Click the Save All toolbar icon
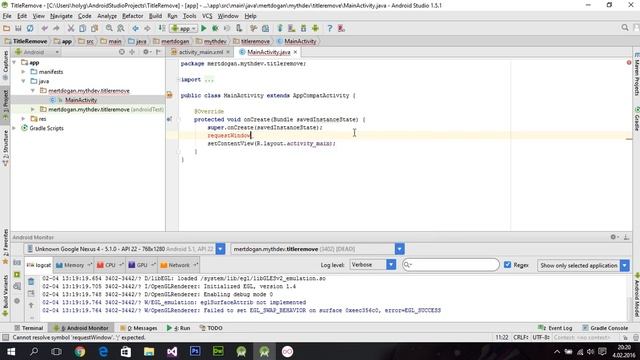The image size is (640, 360). pos(18,28)
